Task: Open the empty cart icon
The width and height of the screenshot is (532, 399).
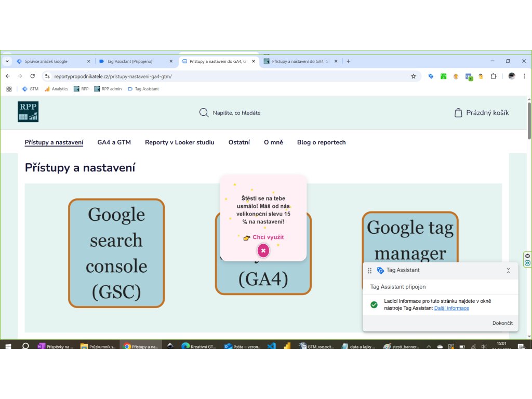Action: click(x=458, y=113)
